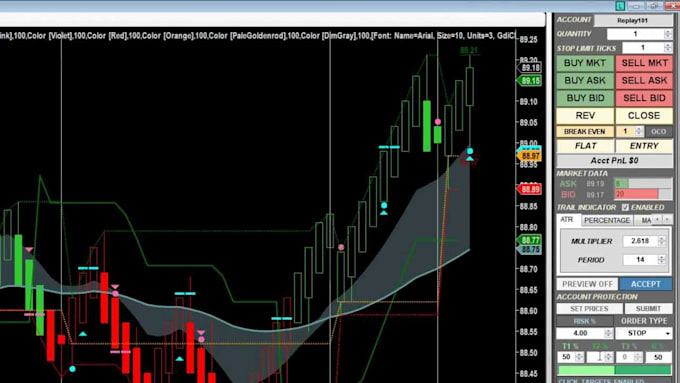Adjust the PERIOD stepper arrows
The height and width of the screenshot is (383, 680).
pos(661,260)
